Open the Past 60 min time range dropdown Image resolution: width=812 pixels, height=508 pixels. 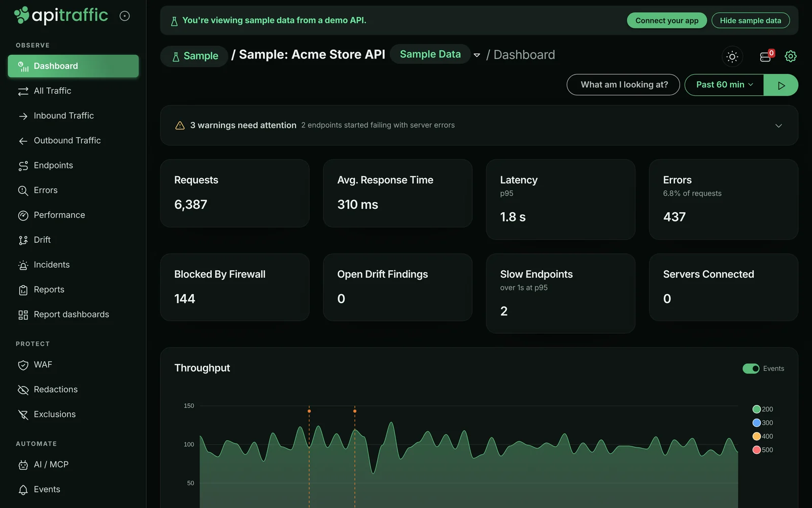[x=724, y=85]
